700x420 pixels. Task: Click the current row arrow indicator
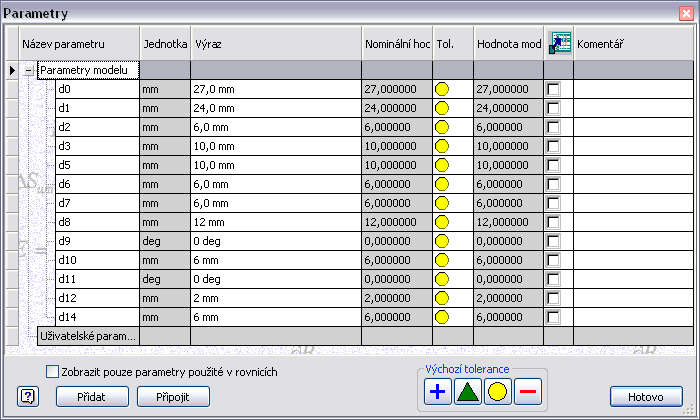12,70
